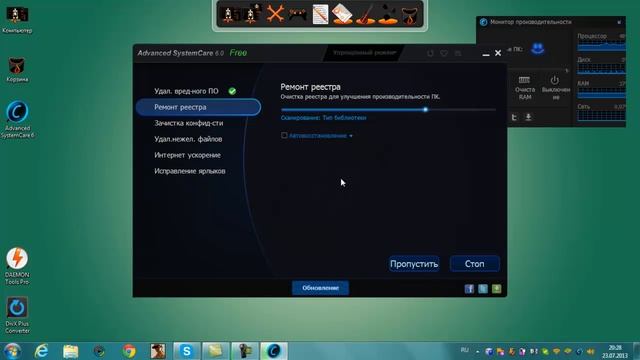Image resolution: width=640 pixels, height=360 pixels.
Task: Click the Диск usage graph in monitor
Action: click(601, 69)
